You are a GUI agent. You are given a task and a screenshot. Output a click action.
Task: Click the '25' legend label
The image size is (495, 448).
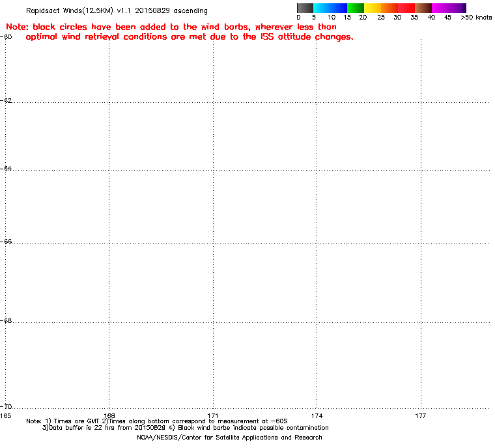(x=381, y=18)
